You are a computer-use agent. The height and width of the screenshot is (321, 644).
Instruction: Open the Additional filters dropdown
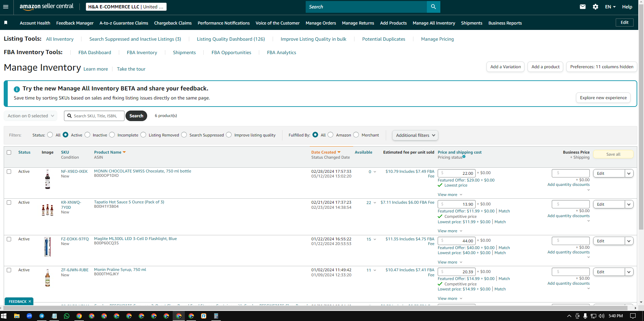click(415, 135)
